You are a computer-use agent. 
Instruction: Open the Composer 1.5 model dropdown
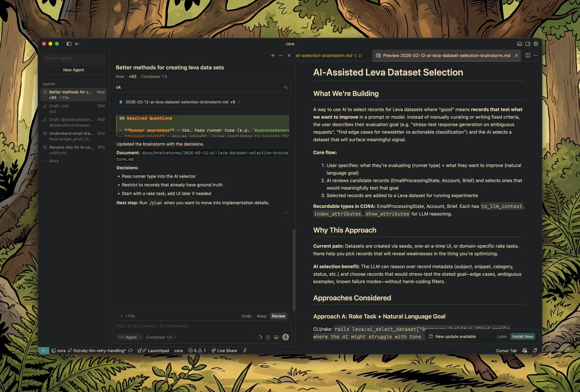tap(161, 337)
